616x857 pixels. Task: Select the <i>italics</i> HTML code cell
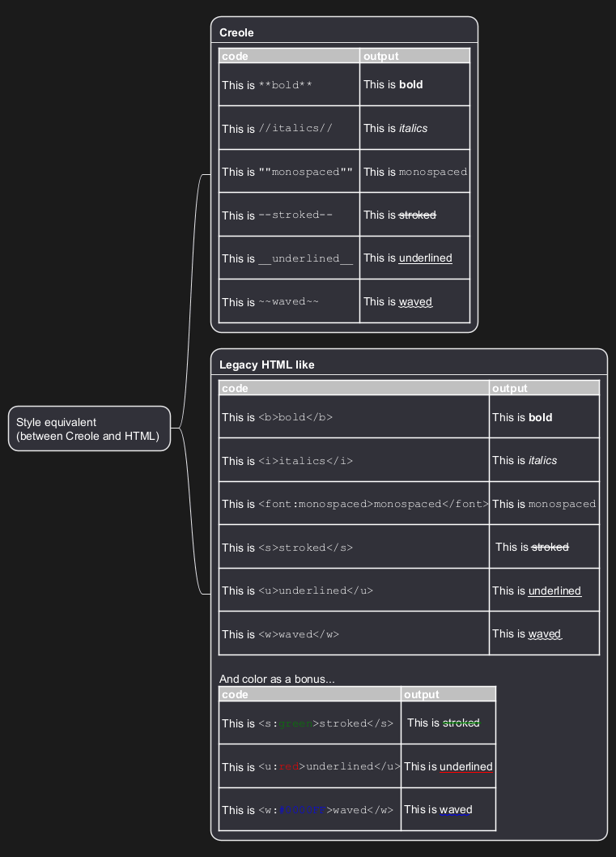click(354, 461)
